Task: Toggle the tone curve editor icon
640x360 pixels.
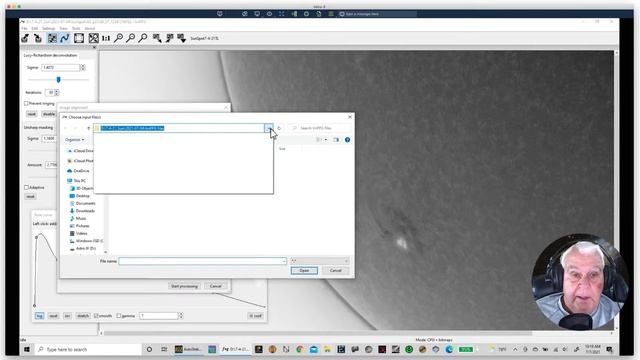Action: pyautogui.click(x=64, y=38)
